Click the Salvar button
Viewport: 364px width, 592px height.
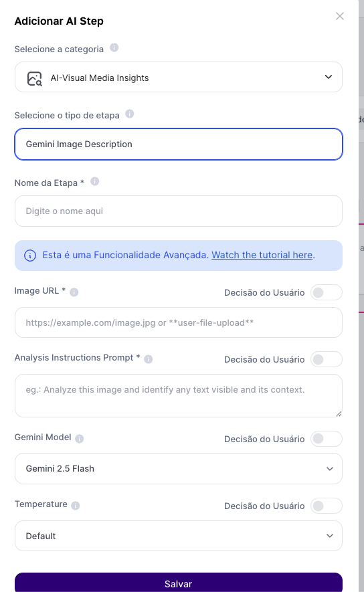[179, 583]
